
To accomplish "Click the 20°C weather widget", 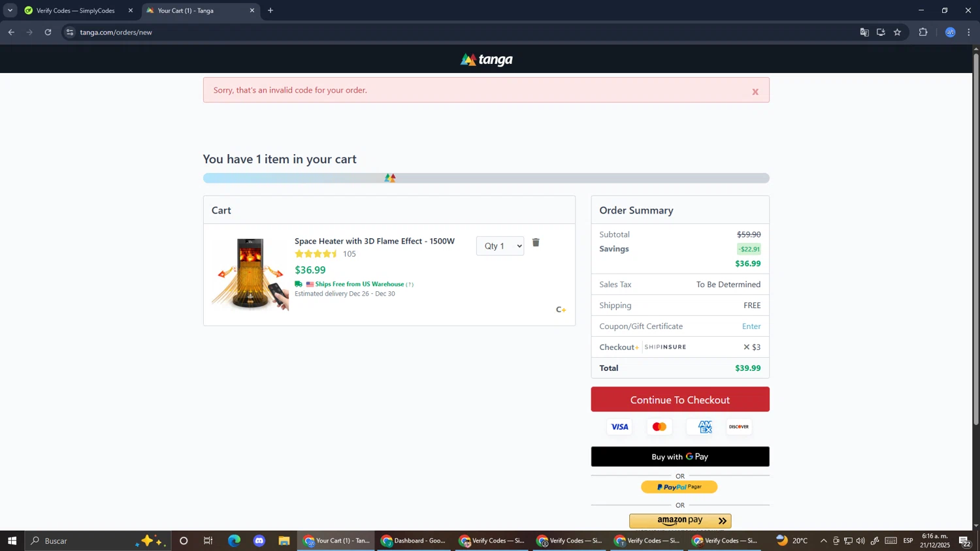I will click(x=792, y=541).
